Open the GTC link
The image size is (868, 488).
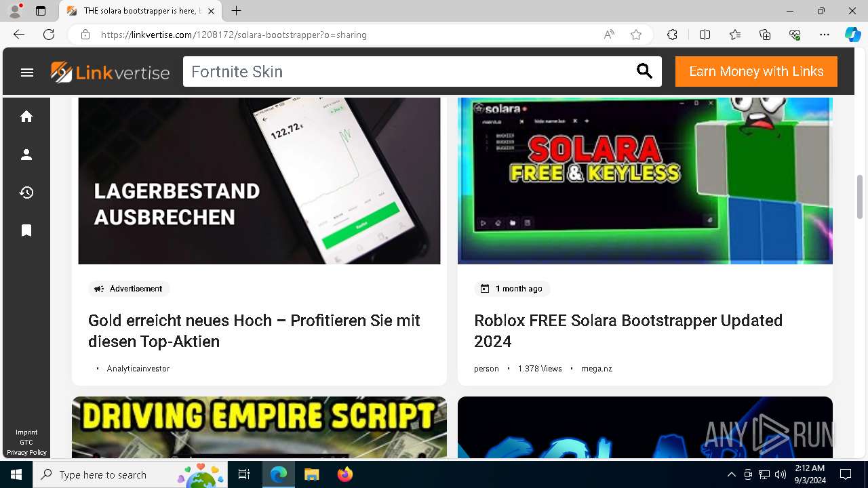pos(26,443)
